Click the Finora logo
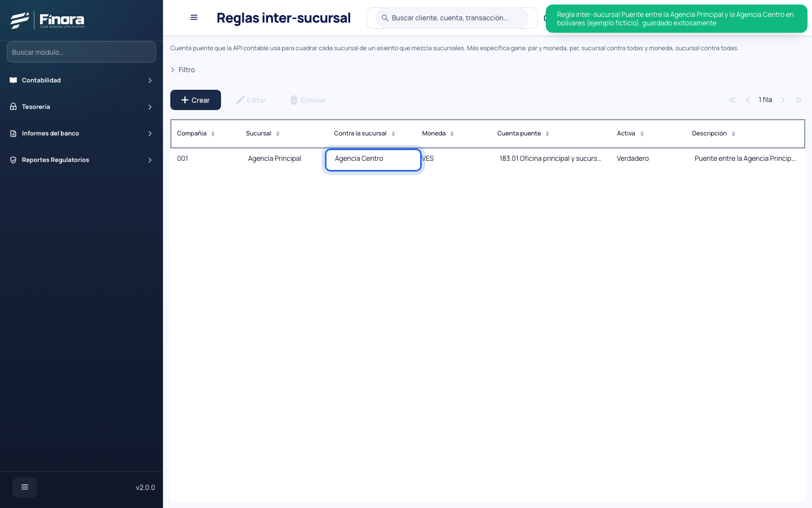The image size is (812, 508). click(47, 20)
